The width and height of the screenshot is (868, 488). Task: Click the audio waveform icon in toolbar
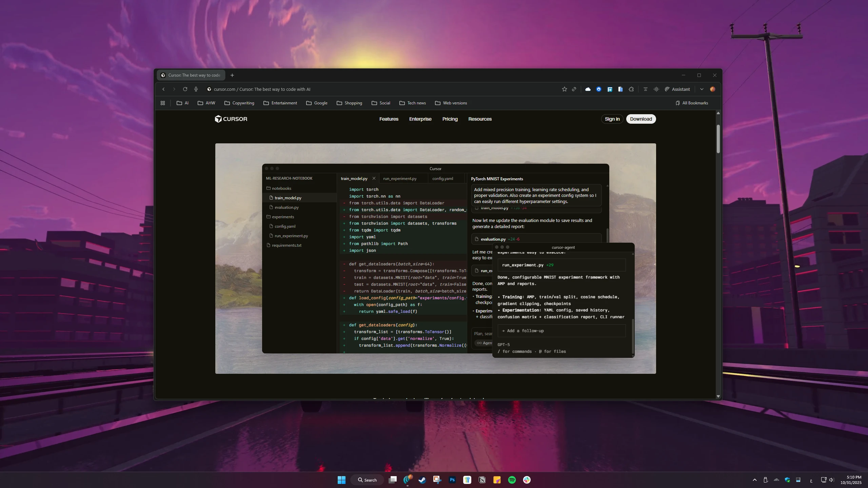point(656,89)
